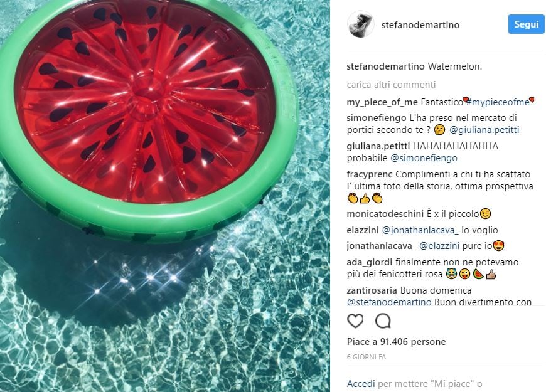
Task: Open @giuliana.petitti mention link
Action: pos(484,130)
